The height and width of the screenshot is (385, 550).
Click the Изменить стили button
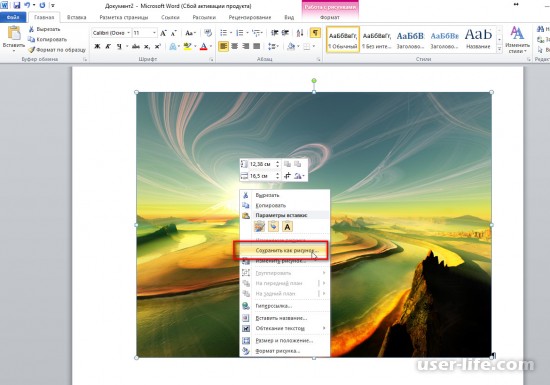[517, 40]
